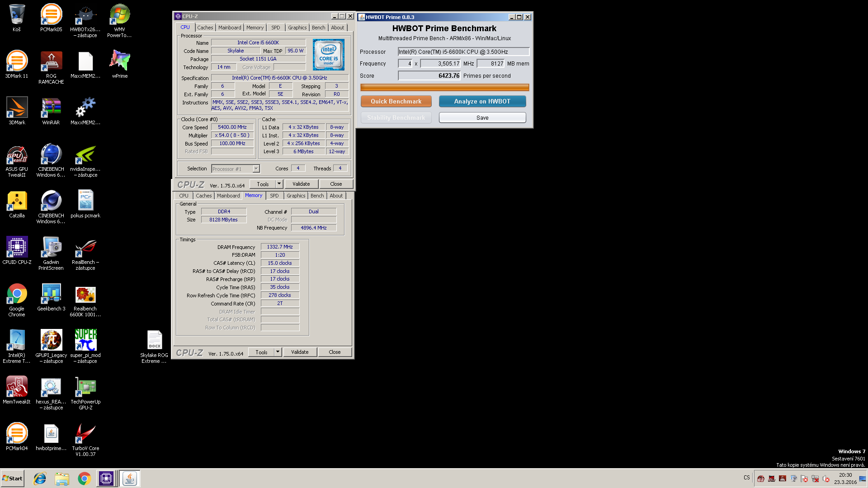Click the Intel Core i5 logo

point(329,55)
